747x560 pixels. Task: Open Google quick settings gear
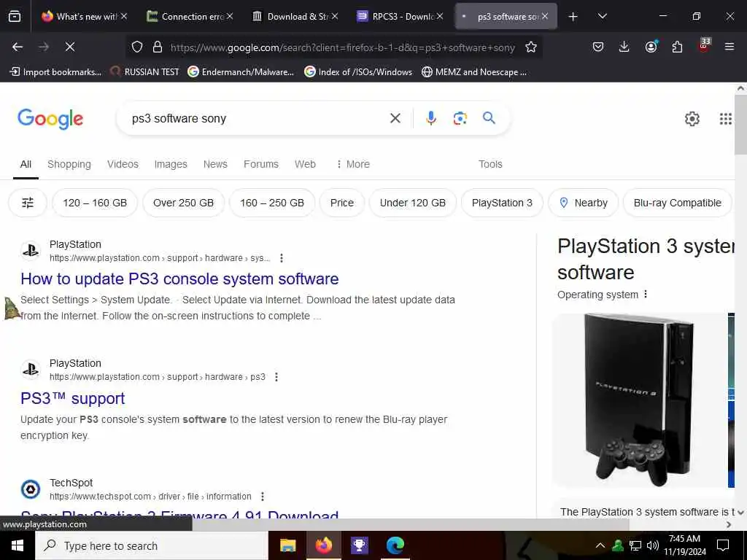click(x=692, y=119)
